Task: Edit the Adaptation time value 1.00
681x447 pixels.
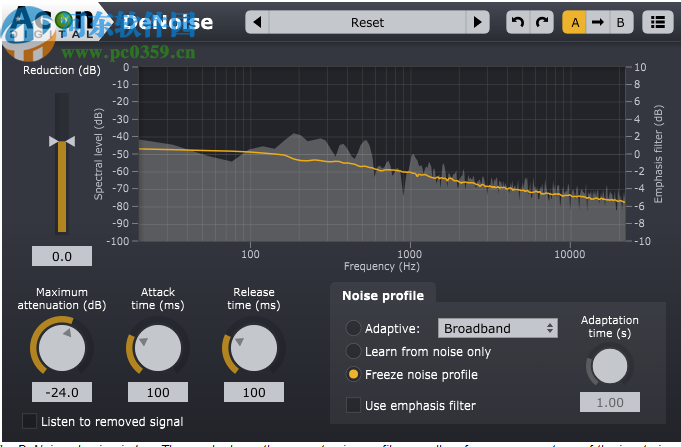Action: point(609,402)
